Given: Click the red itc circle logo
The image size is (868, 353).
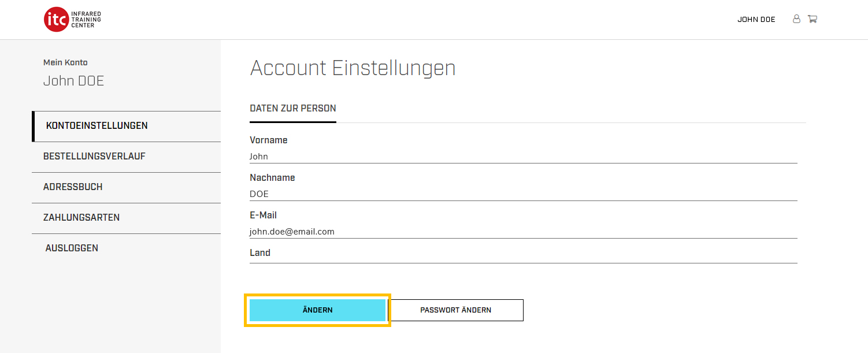Looking at the screenshot, I should pyautogui.click(x=56, y=20).
